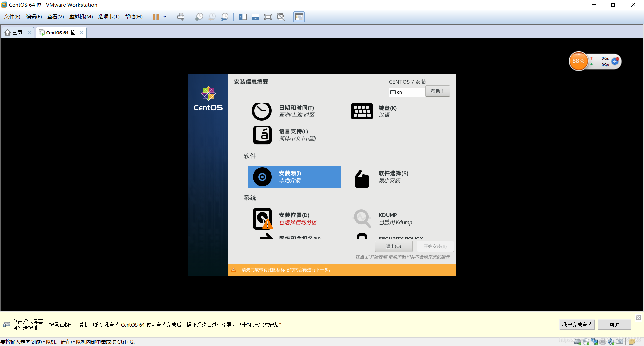The width and height of the screenshot is (644, 346).
Task: Revert the virtual machine to previous snapshot
Action: click(212, 17)
